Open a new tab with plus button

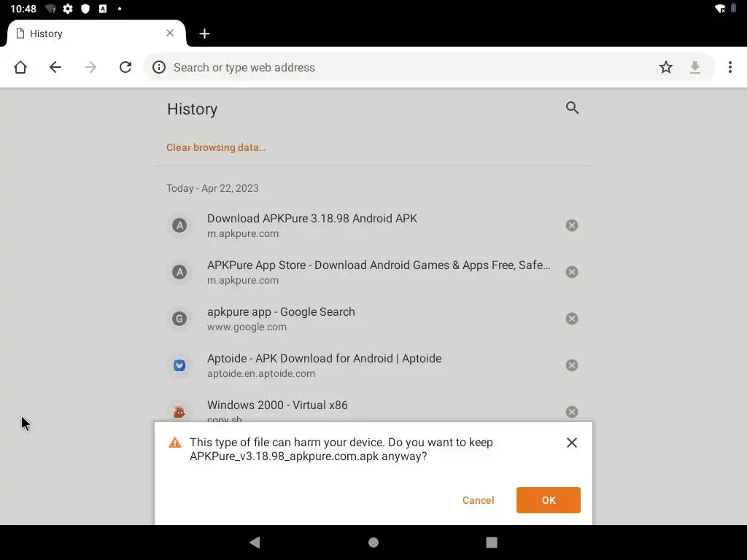point(204,34)
